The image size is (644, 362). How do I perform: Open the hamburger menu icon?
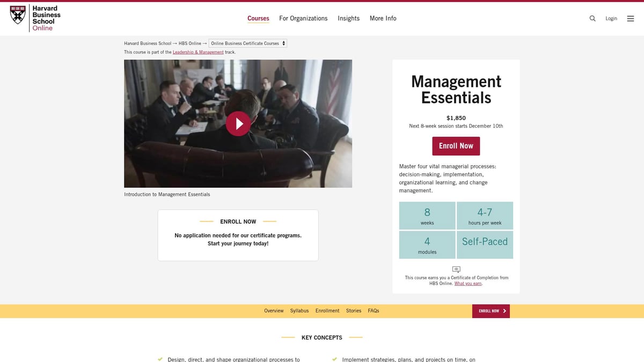click(631, 18)
